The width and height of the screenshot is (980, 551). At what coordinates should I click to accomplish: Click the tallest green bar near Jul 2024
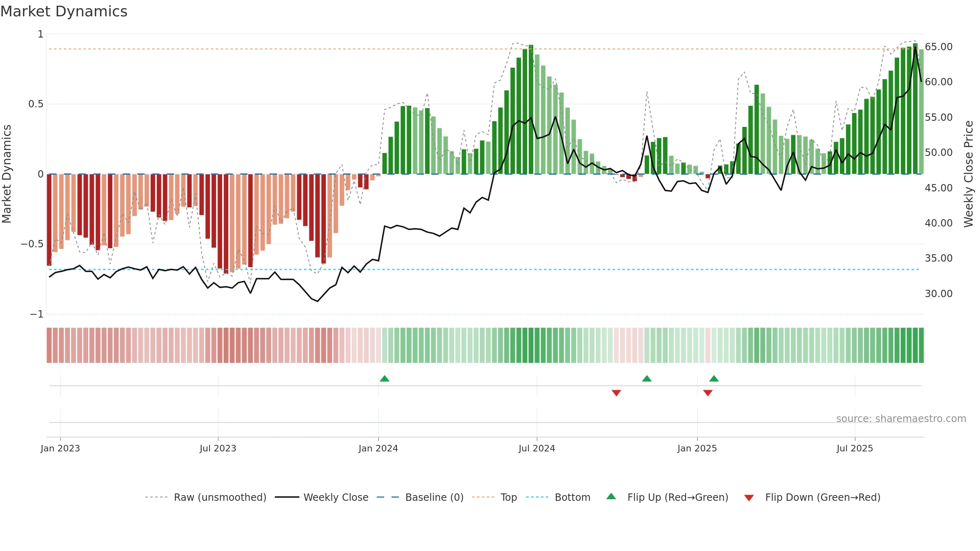pyautogui.click(x=531, y=109)
